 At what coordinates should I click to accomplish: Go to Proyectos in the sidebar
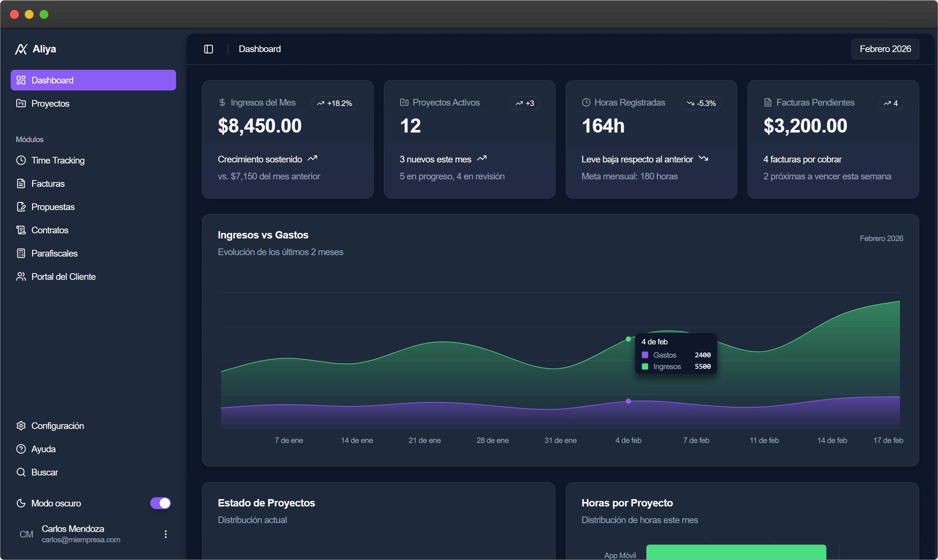pos(50,103)
